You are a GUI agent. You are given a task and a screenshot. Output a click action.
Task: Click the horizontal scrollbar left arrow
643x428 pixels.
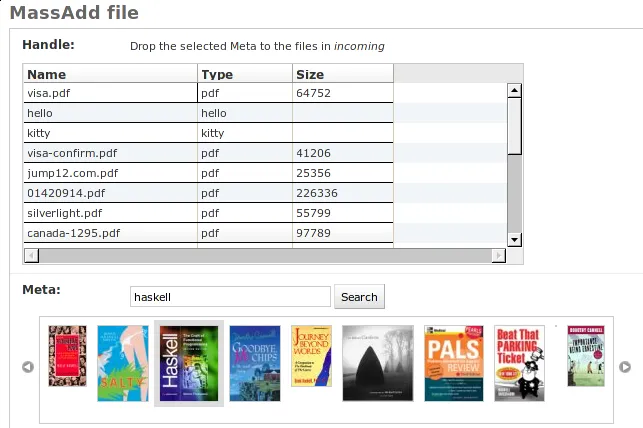30,256
